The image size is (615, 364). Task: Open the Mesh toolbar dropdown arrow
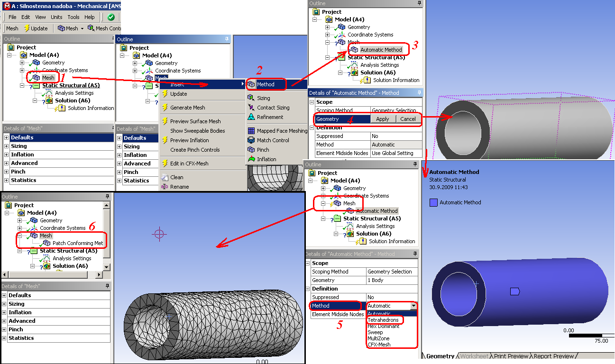click(82, 28)
